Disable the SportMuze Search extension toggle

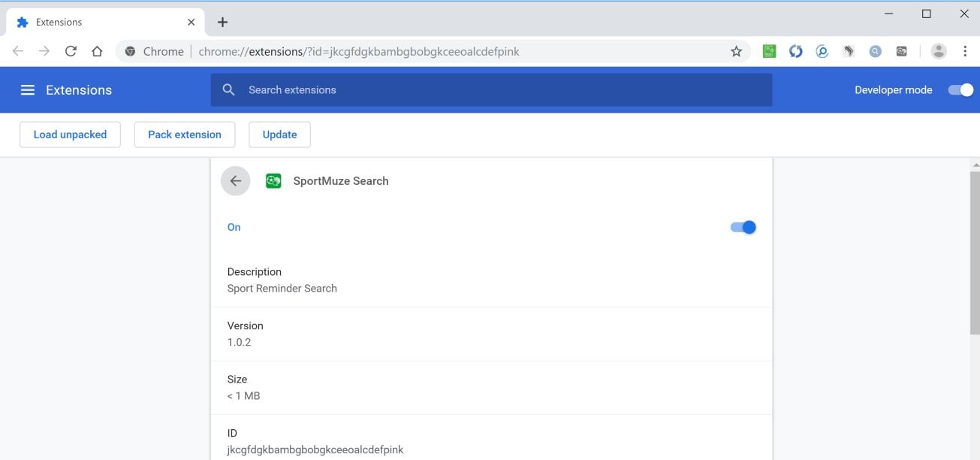click(743, 227)
